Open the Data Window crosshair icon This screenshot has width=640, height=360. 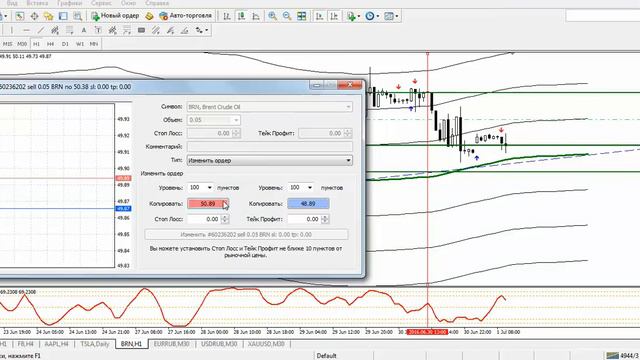tap(34, 16)
